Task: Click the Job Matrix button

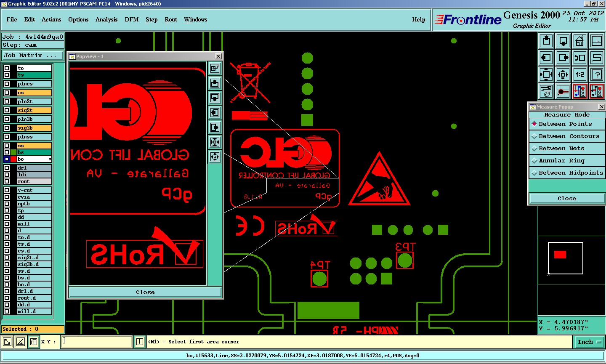Action: point(33,56)
